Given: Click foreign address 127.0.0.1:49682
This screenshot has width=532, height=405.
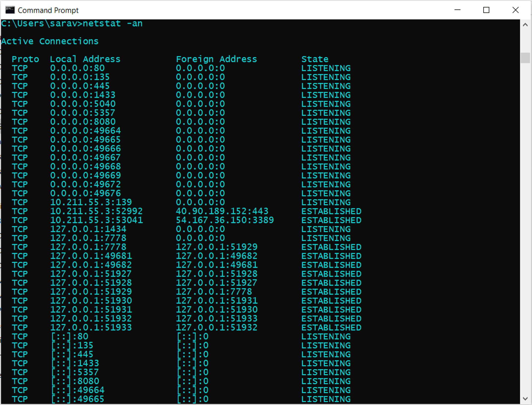Looking at the screenshot, I should click(x=217, y=256).
